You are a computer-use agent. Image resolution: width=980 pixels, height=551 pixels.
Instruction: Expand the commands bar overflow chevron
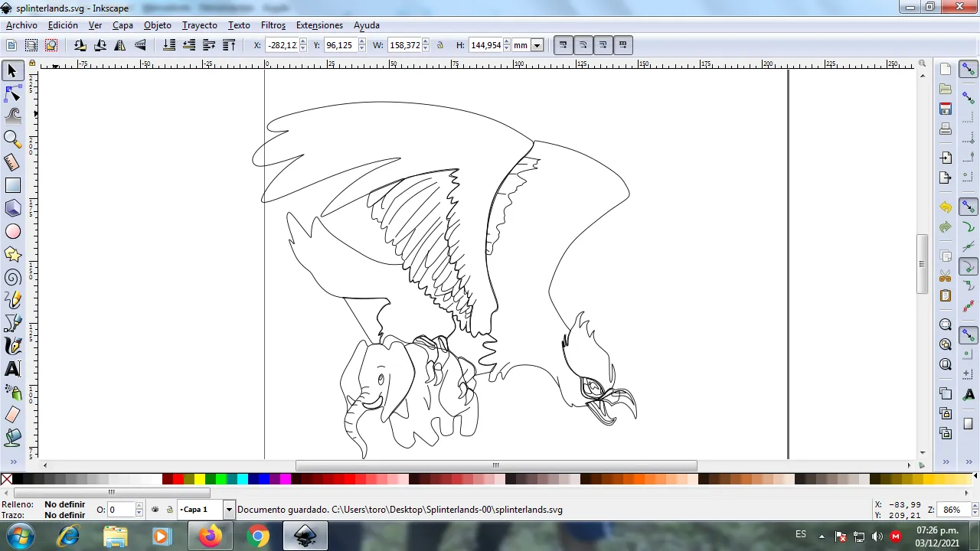coord(946,462)
